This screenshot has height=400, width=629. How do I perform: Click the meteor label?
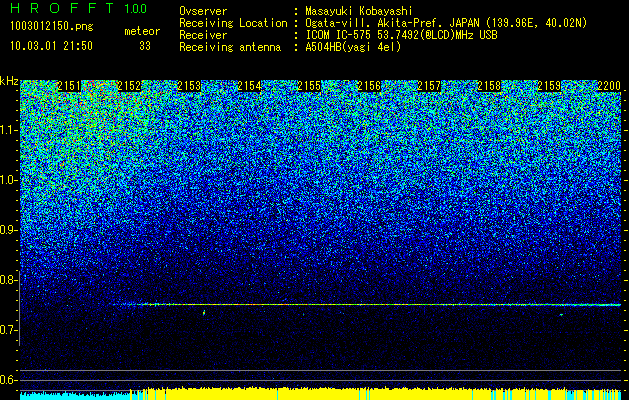(142, 31)
